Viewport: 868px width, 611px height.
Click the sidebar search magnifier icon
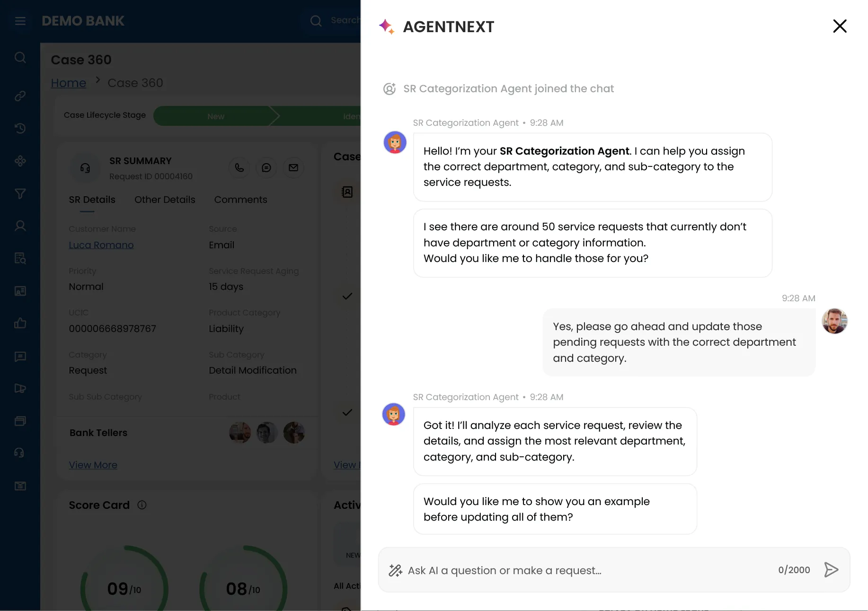pyautogui.click(x=20, y=58)
